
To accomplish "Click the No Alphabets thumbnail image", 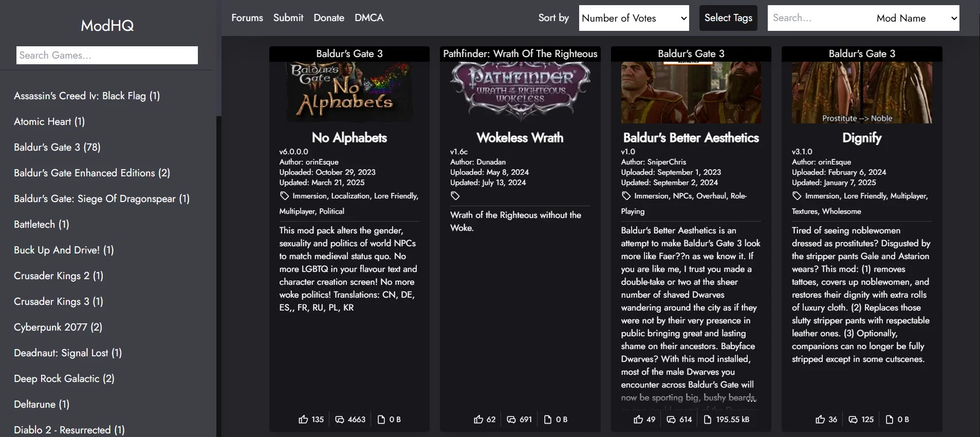I will pos(349,93).
